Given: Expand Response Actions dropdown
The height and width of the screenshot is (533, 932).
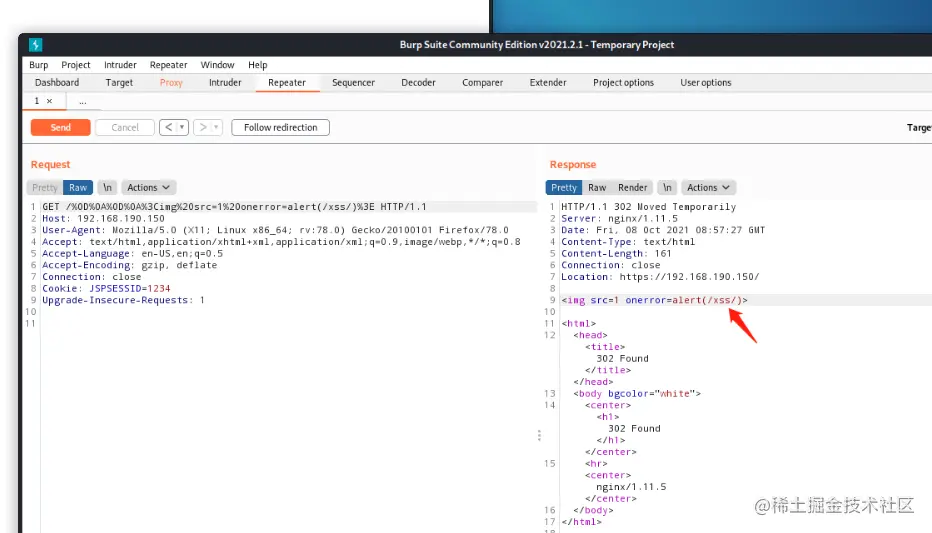Looking at the screenshot, I should point(708,187).
